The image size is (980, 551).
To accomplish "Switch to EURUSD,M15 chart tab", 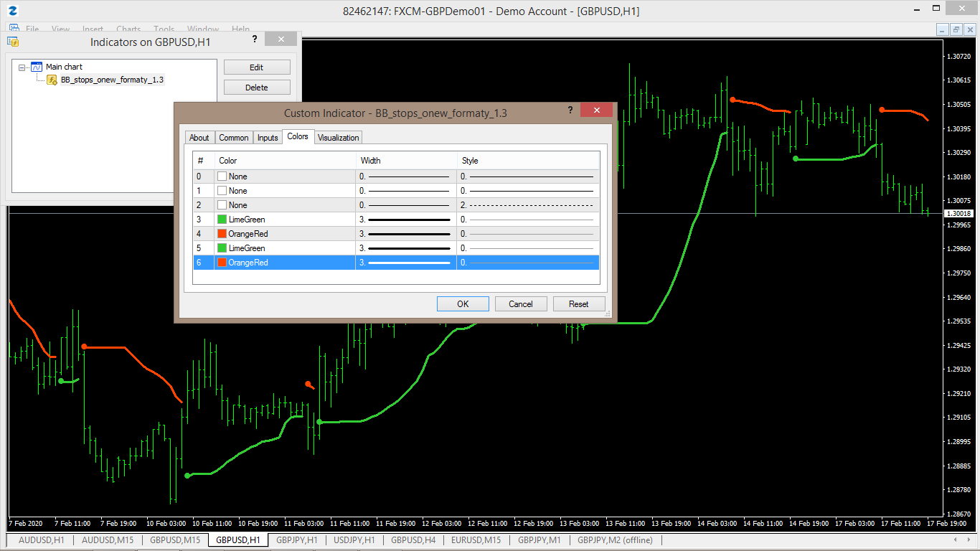I will point(476,540).
